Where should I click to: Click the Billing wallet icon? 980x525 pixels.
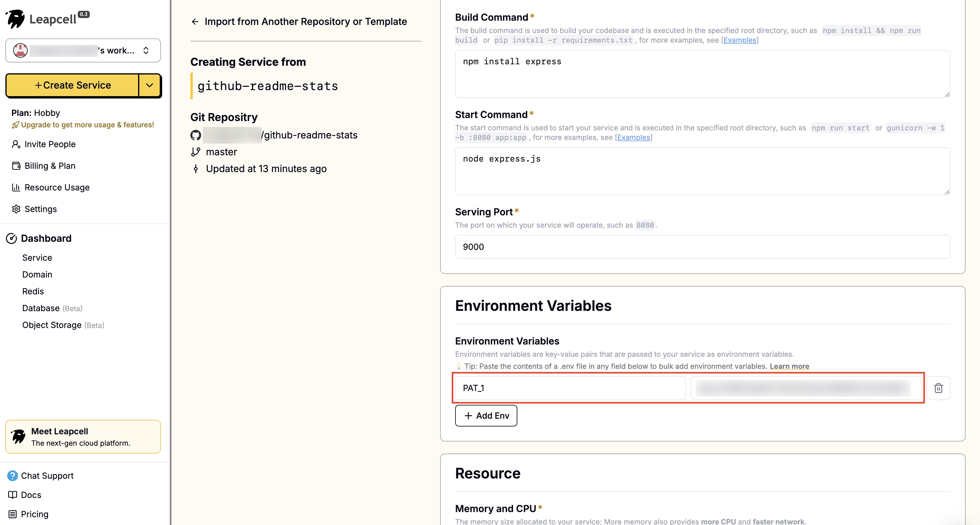point(16,166)
